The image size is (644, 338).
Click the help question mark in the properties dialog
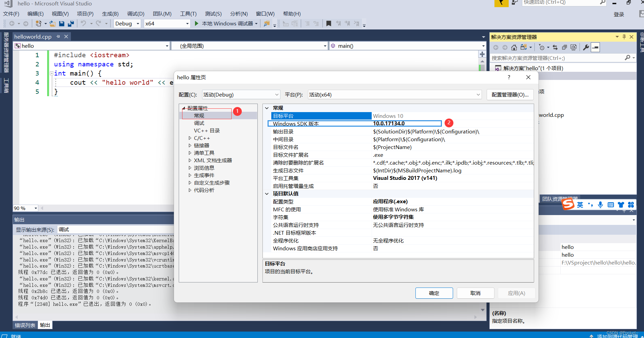509,77
